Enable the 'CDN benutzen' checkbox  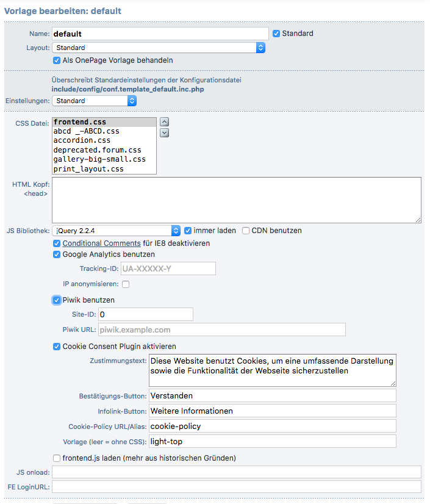click(246, 231)
